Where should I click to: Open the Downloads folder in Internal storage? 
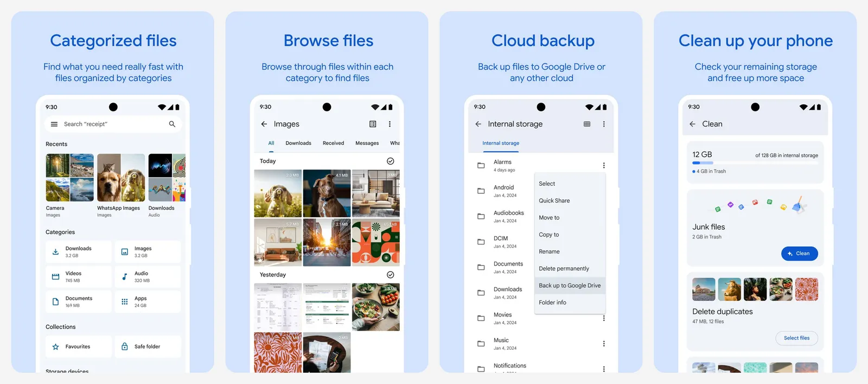501,293
